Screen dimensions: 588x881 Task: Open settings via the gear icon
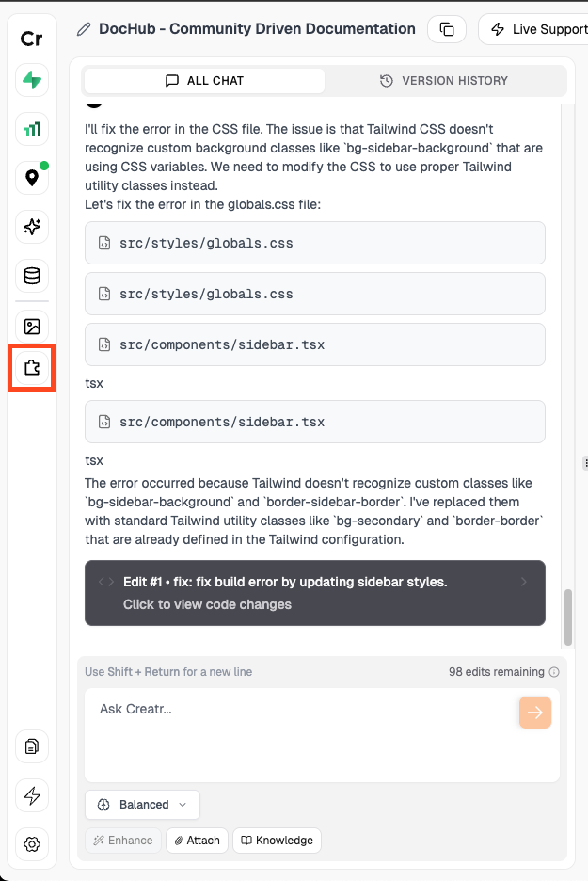tap(31, 844)
